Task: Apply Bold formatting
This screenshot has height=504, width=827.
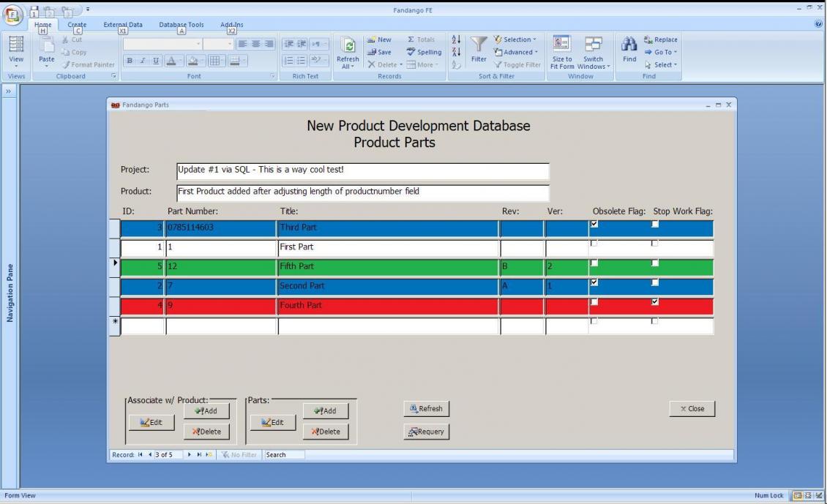Action: click(130, 61)
